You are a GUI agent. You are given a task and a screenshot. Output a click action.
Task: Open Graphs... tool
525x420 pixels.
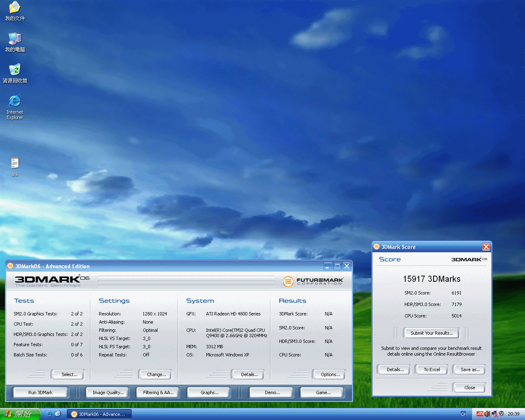click(x=209, y=393)
